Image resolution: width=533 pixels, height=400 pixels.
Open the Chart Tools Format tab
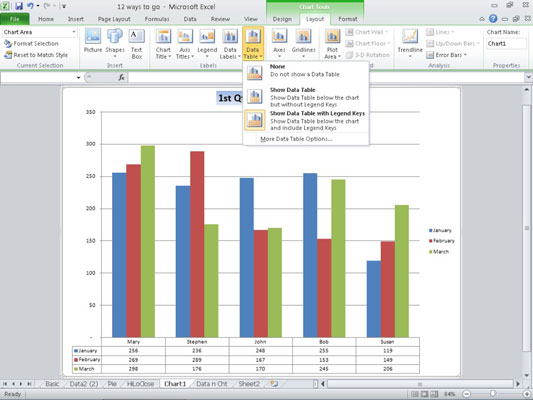tap(348, 19)
